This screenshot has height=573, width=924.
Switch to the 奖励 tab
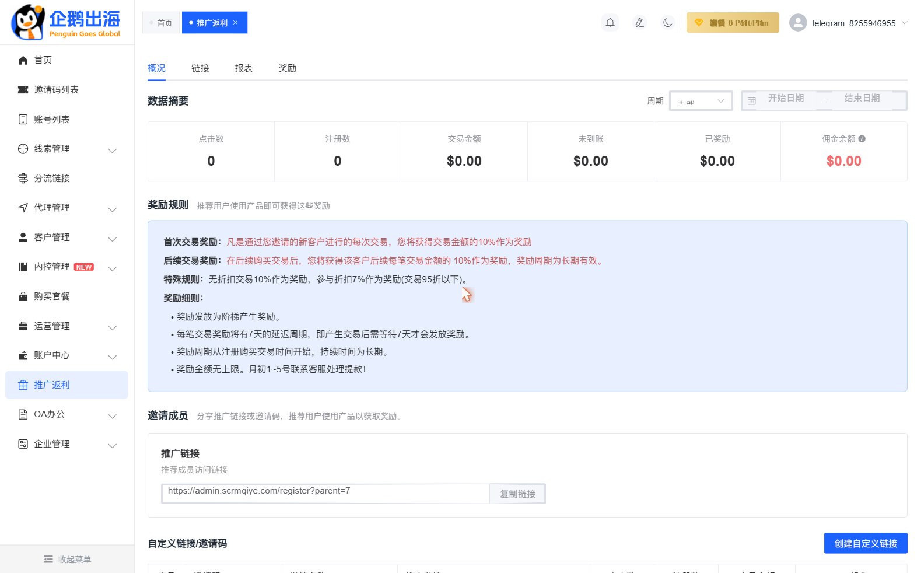click(x=288, y=68)
